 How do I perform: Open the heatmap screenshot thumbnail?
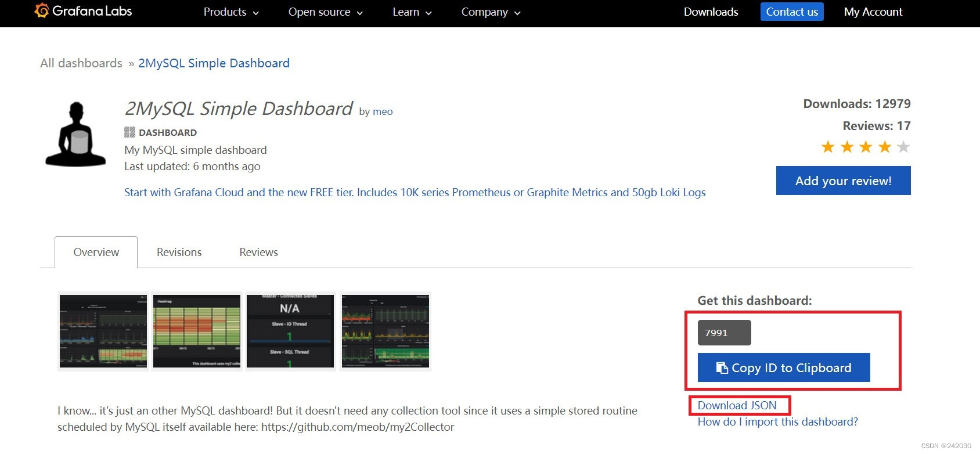coord(197,331)
